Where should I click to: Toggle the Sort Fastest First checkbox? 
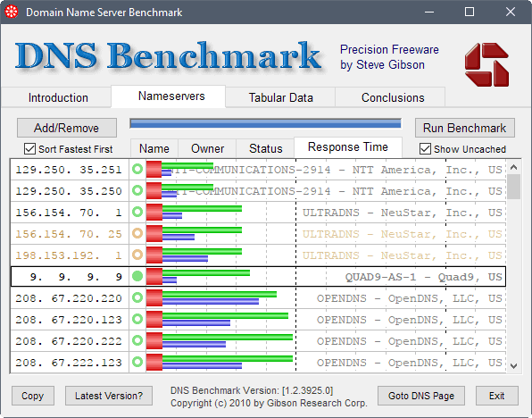pyautogui.click(x=29, y=149)
